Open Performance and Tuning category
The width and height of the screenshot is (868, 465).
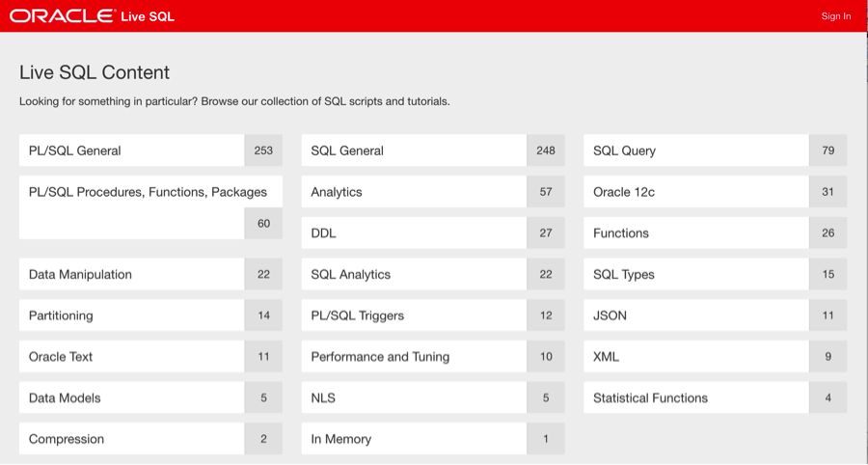(414, 357)
